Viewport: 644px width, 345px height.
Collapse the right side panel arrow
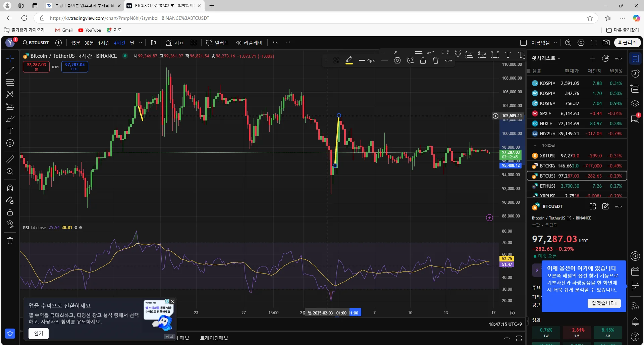pos(527,321)
